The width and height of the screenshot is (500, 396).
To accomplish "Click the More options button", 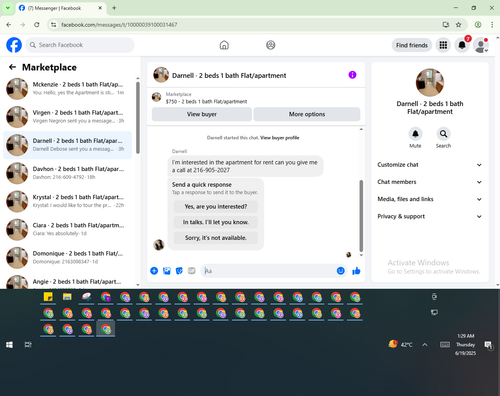I will point(307,114).
